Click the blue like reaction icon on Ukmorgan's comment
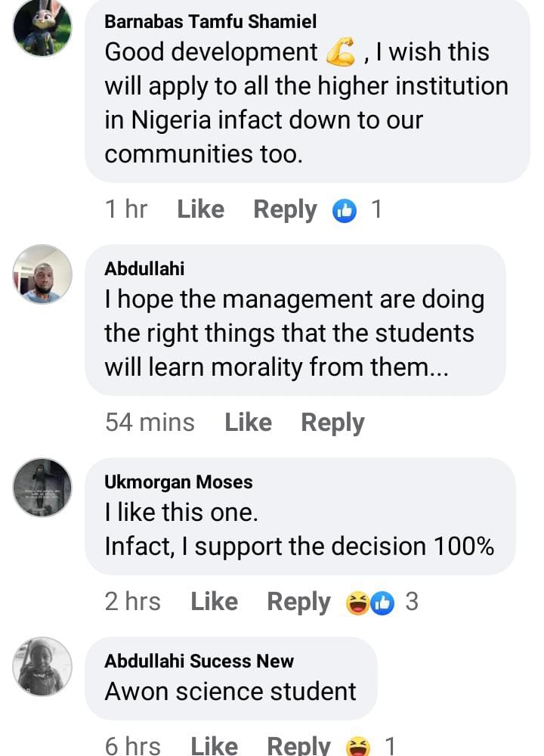The width and height of the screenshot is (544, 756). click(x=382, y=603)
